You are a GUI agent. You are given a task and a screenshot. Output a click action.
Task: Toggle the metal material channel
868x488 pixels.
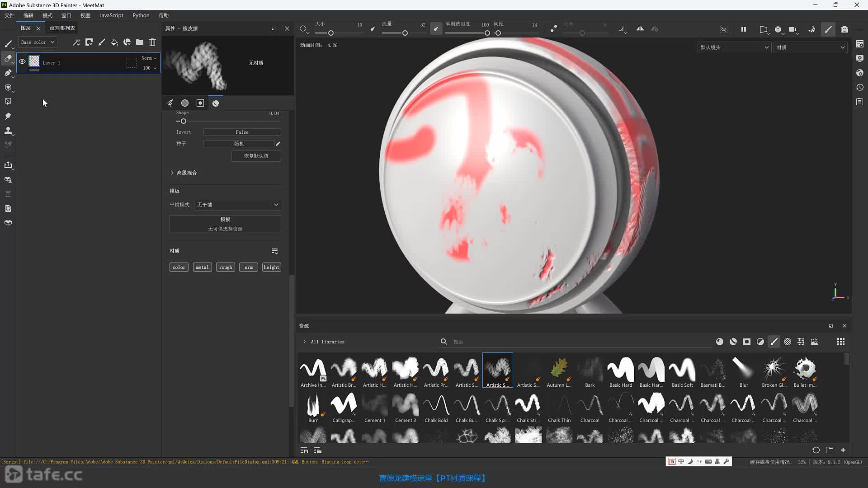coord(202,267)
